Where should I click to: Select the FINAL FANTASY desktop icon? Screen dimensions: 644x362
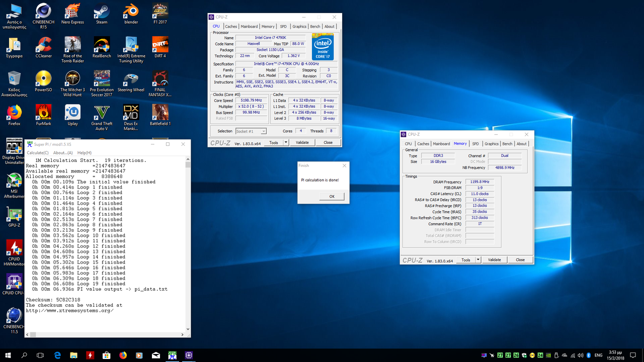pos(160,83)
